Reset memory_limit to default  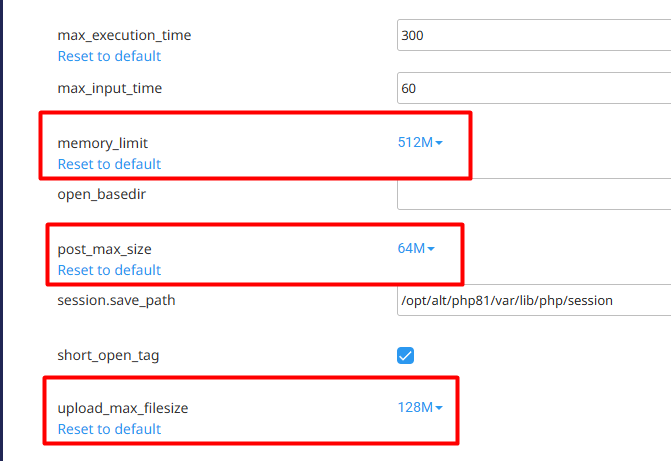(109, 164)
